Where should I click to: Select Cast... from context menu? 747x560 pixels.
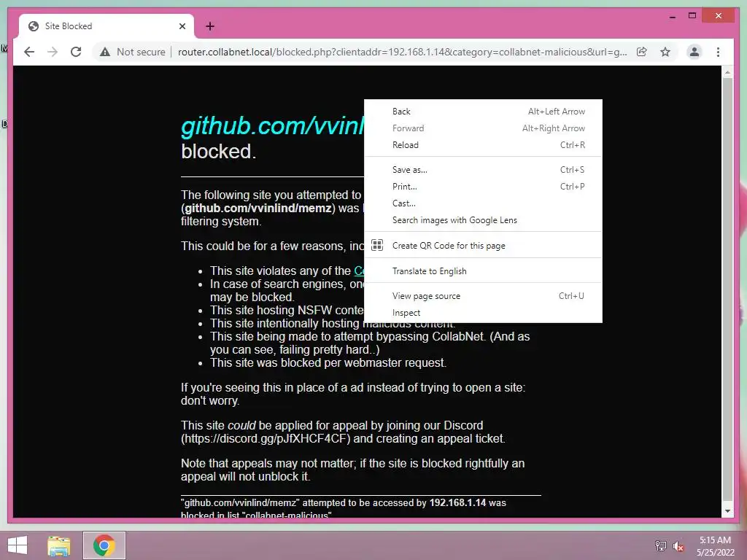(483, 203)
